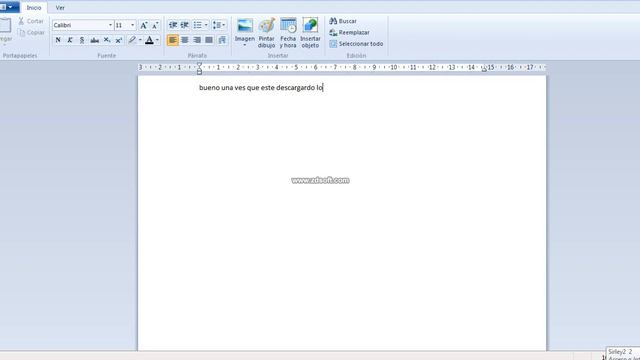
Task: Apply the font color letter A
Action: [x=149, y=40]
